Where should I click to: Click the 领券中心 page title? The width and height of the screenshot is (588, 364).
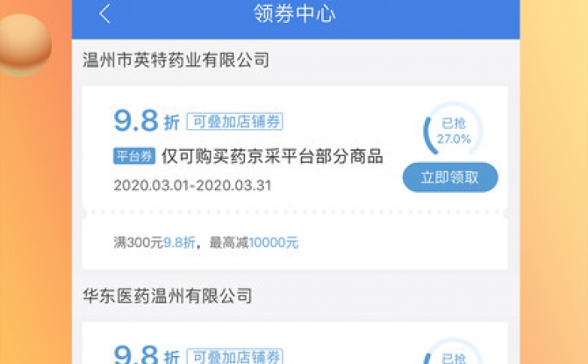pos(294,13)
